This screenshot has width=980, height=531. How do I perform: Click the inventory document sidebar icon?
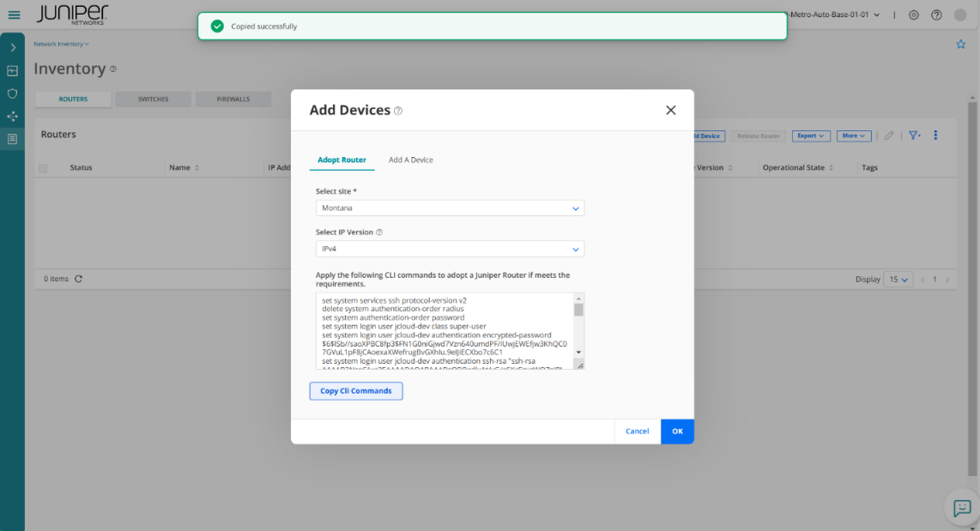click(12, 138)
